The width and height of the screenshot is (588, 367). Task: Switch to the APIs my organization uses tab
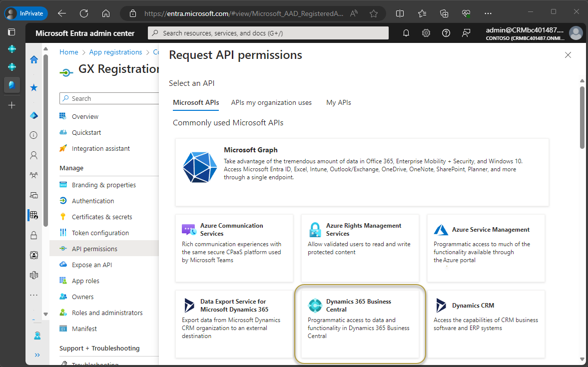(271, 102)
